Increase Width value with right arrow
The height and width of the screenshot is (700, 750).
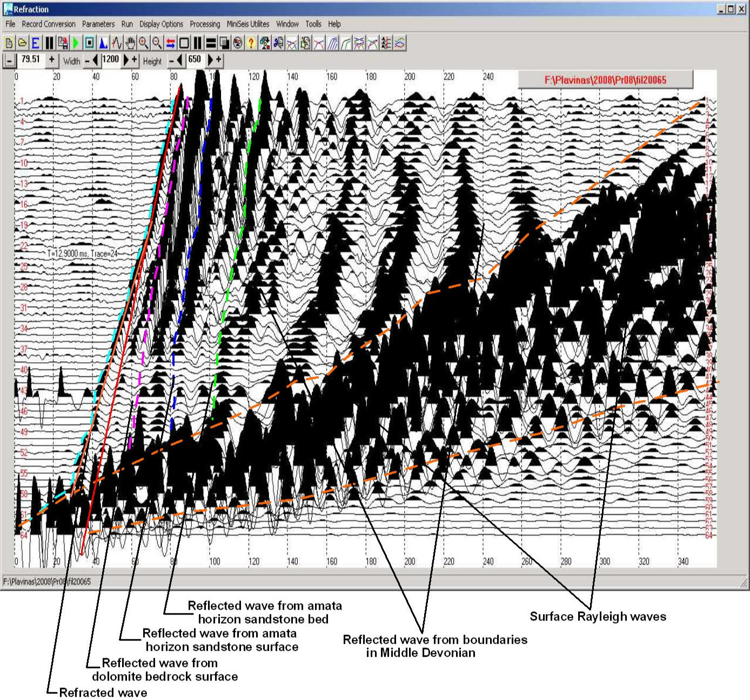click(x=126, y=61)
